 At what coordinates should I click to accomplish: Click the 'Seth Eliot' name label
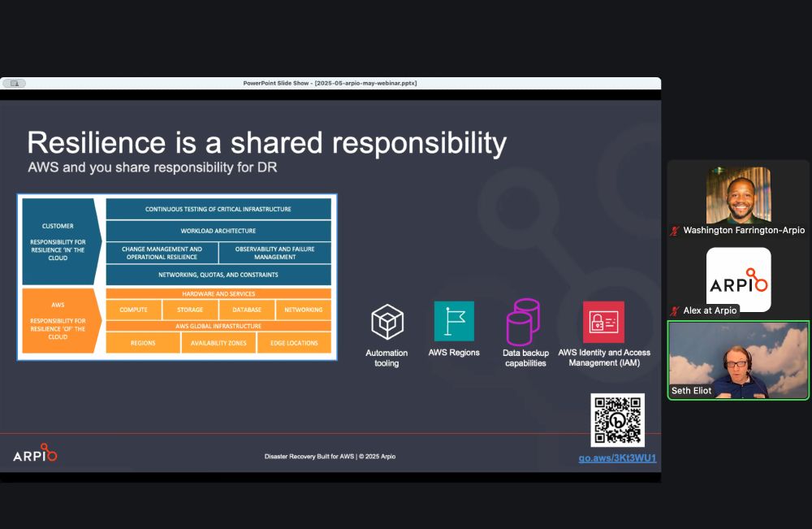(691, 391)
